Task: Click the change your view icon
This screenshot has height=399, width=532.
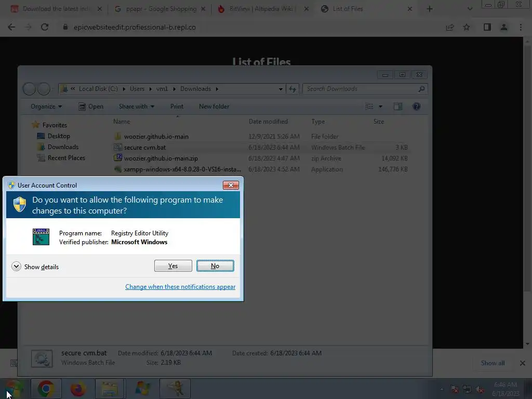Action: pyautogui.click(x=369, y=107)
